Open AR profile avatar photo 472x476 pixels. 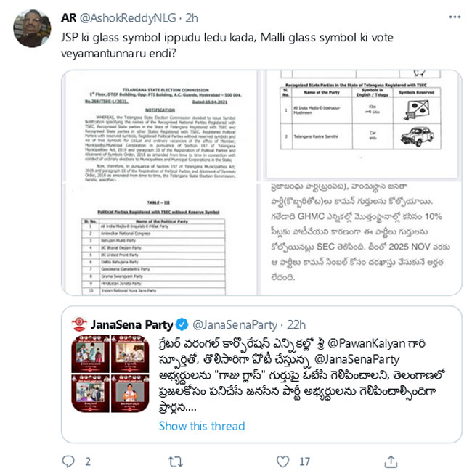coord(32,28)
